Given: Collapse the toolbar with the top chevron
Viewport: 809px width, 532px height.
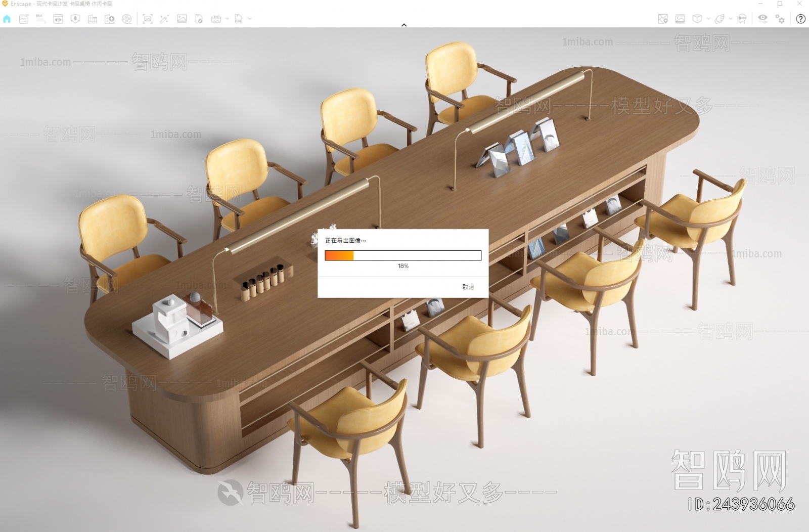Looking at the screenshot, I should 404,25.
